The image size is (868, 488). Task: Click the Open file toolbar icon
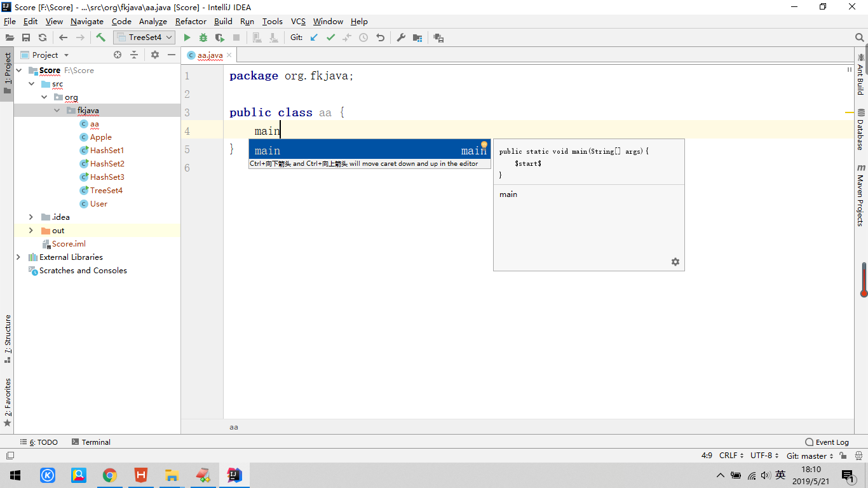pos(10,37)
